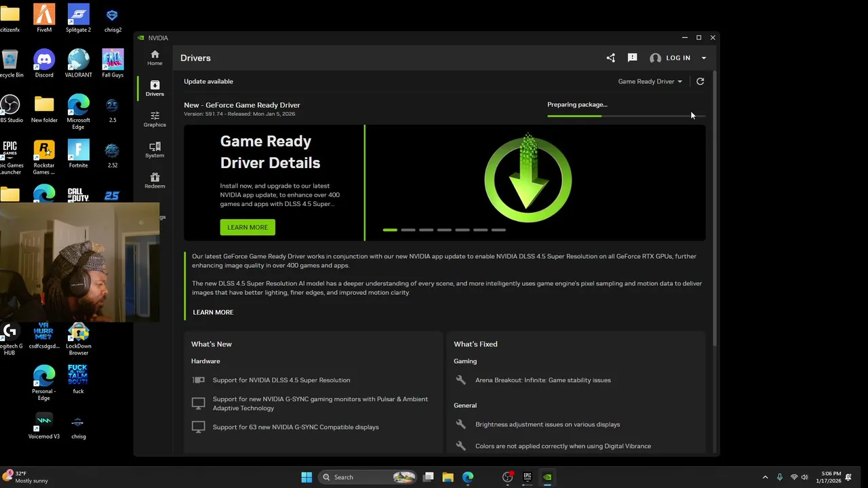This screenshot has height=488, width=868.
Task: Open the feedback notification icon
Action: point(632,58)
